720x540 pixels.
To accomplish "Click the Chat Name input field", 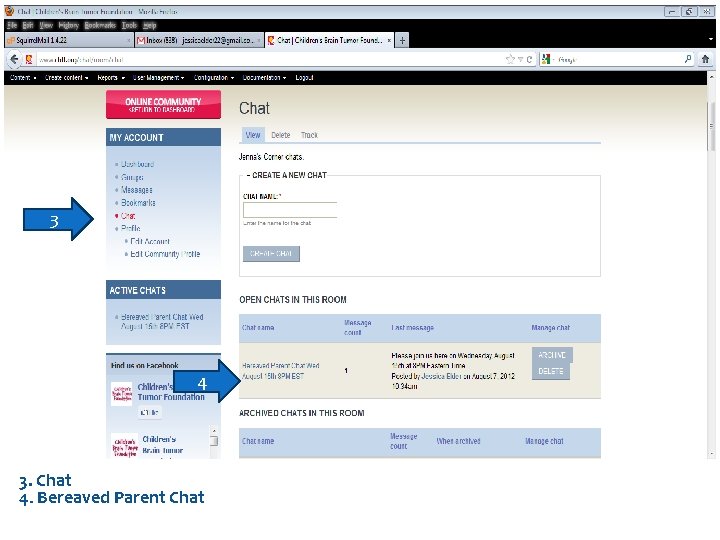I will tap(290, 210).
